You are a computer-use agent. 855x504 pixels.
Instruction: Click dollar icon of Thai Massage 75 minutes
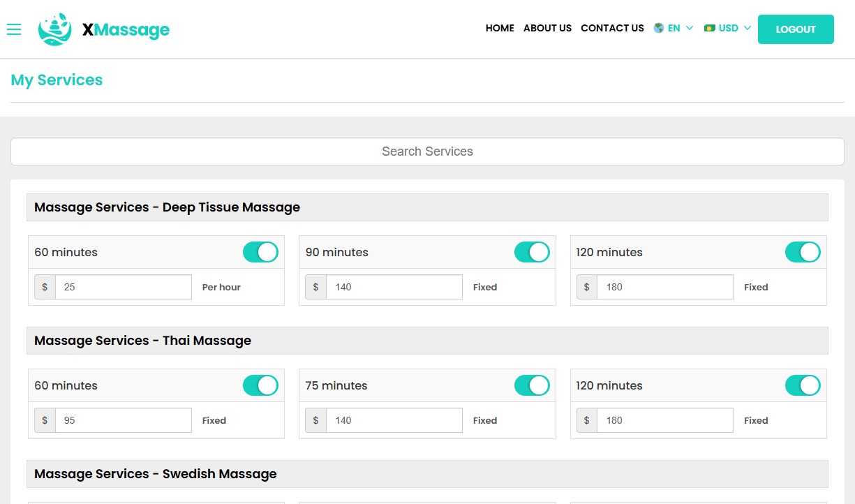coord(315,420)
